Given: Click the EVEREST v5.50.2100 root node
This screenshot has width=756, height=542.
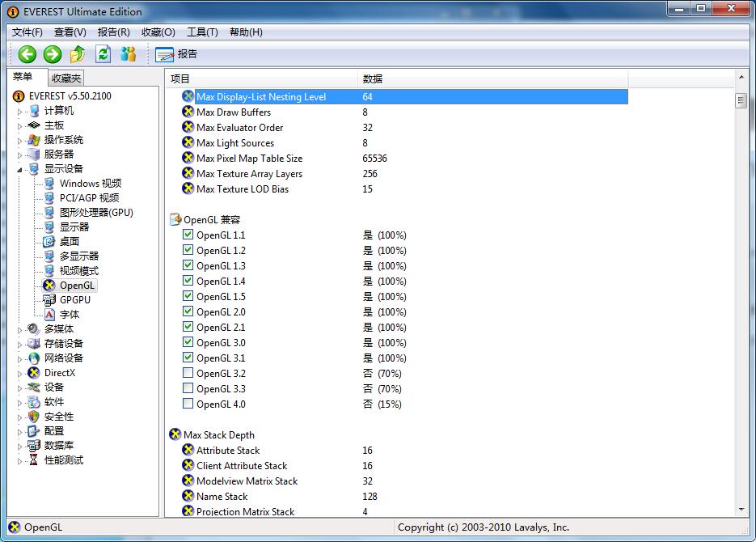Looking at the screenshot, I should 70,96.
